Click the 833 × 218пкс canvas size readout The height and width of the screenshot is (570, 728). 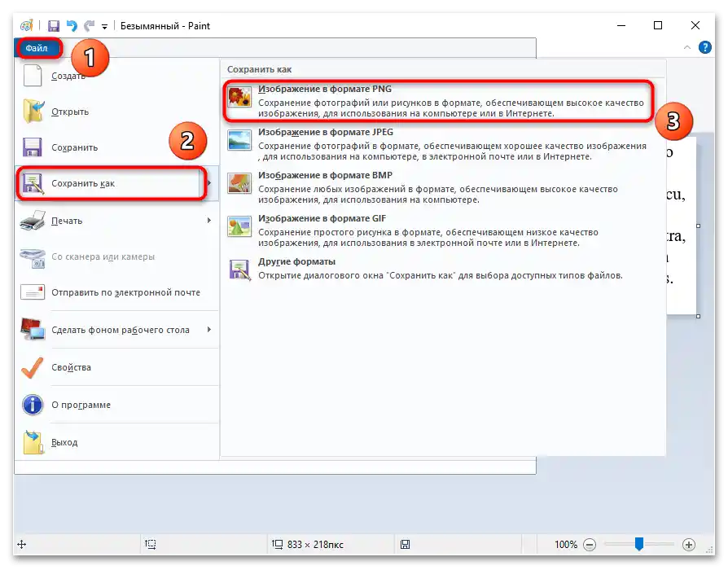coord(315,545)
